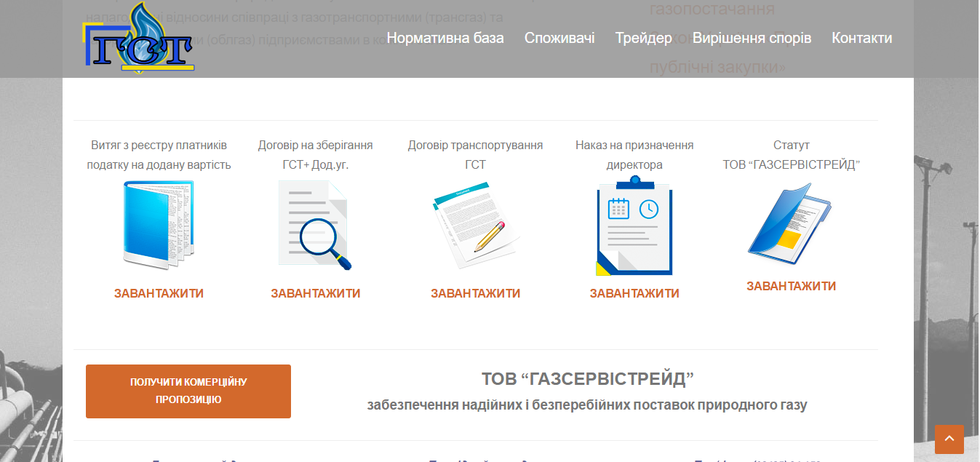Viewport: 980px width, 462px height.
Task: Open the magnifier document storage contract icon
Action: tap(315, 226)
